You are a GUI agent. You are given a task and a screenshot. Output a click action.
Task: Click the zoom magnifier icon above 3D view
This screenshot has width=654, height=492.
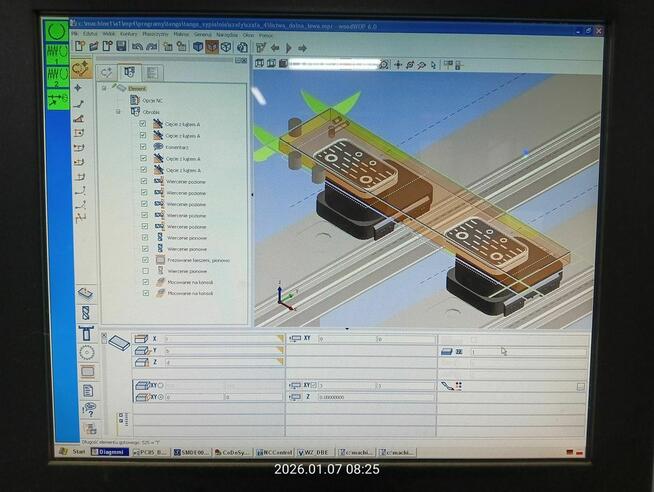coord(384,64)
